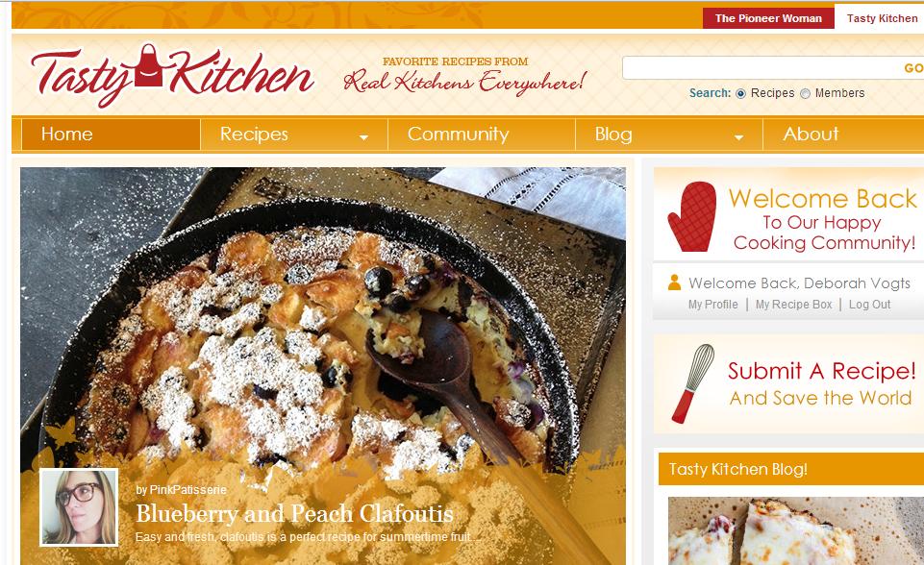924x565 pixels.
Task: Select the Members search radio button
Action: pyautogui.click(x=805, y=93)
